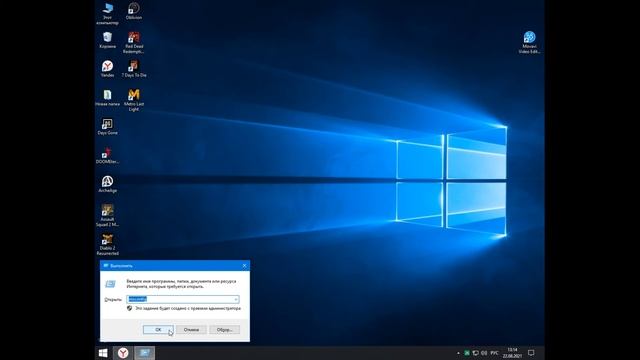The image size is (640, 360).
Task: Click OK in the Run dialog
Action: point(158,330)
